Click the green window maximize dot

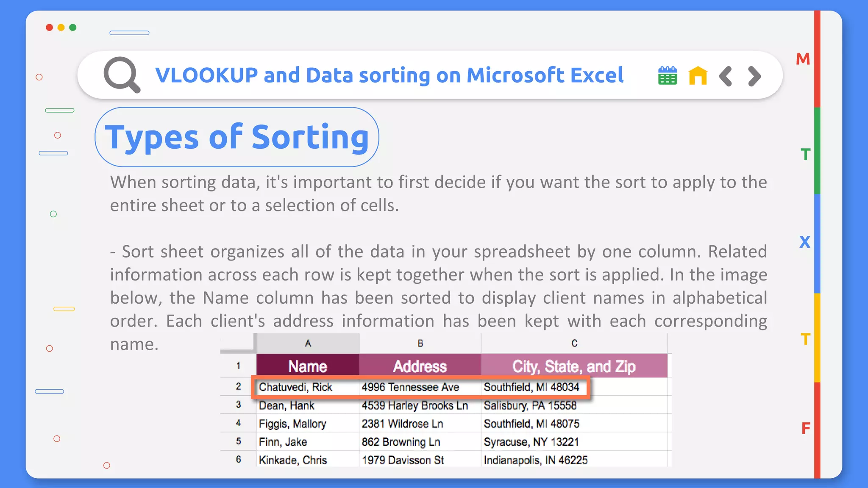[x=73, y=28]
